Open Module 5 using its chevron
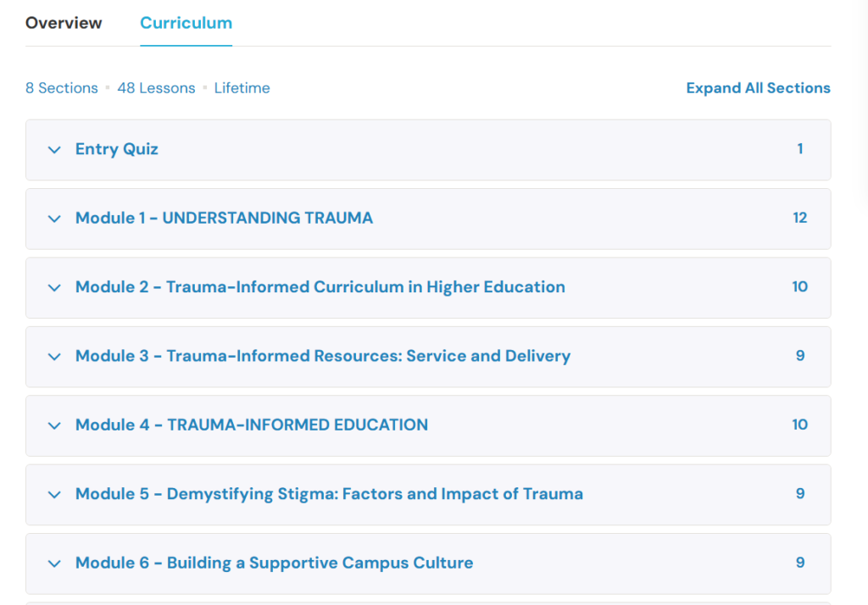 (54, 495)
